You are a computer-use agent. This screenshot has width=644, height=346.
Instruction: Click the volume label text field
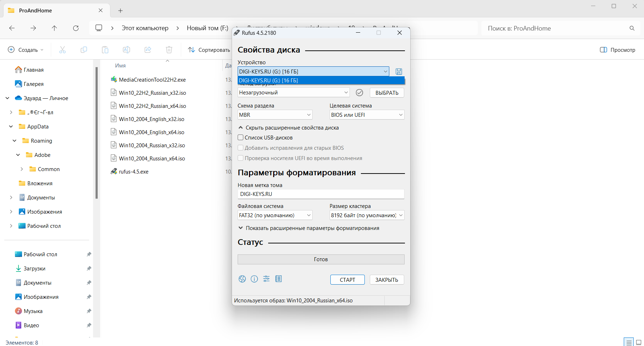tap(321, 194)
